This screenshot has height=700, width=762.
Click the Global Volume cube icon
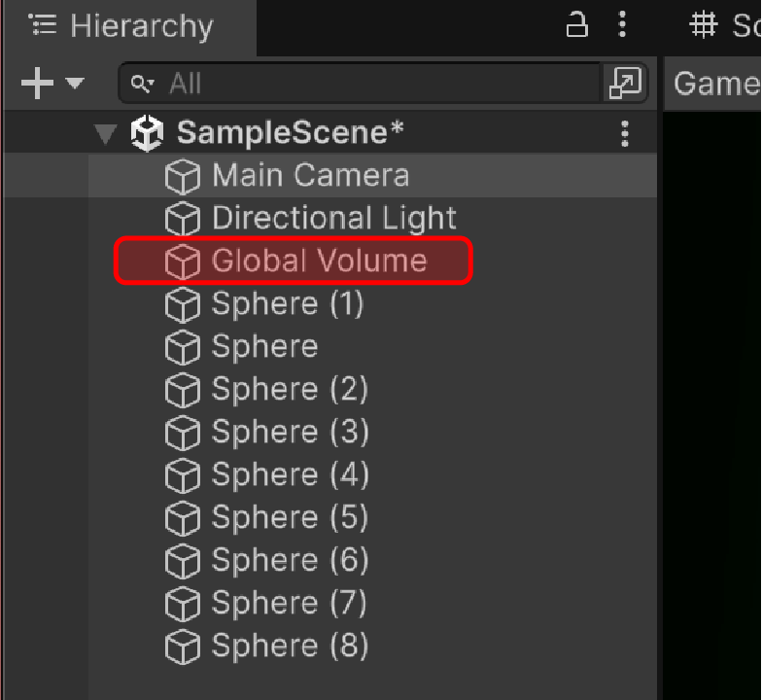[x=183, y=262]
